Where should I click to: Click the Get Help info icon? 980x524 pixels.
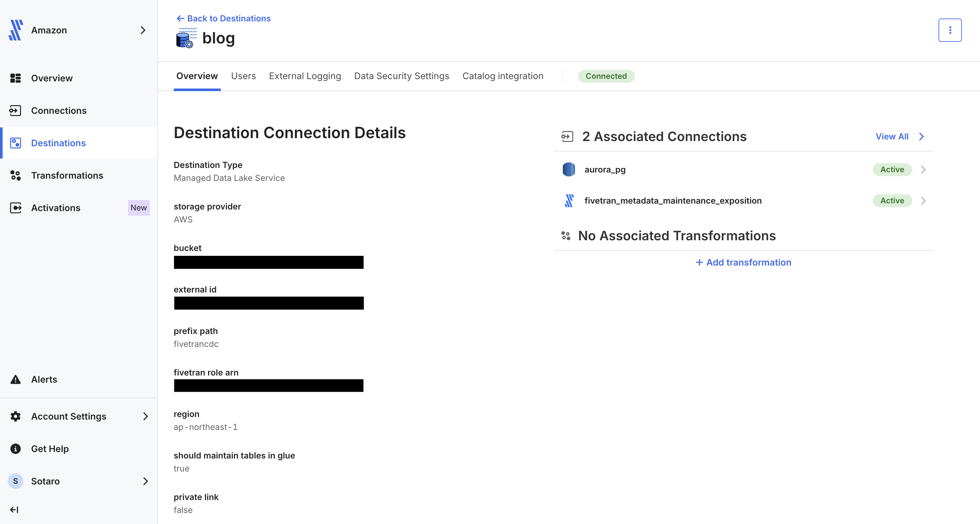[x=15, y=449]
